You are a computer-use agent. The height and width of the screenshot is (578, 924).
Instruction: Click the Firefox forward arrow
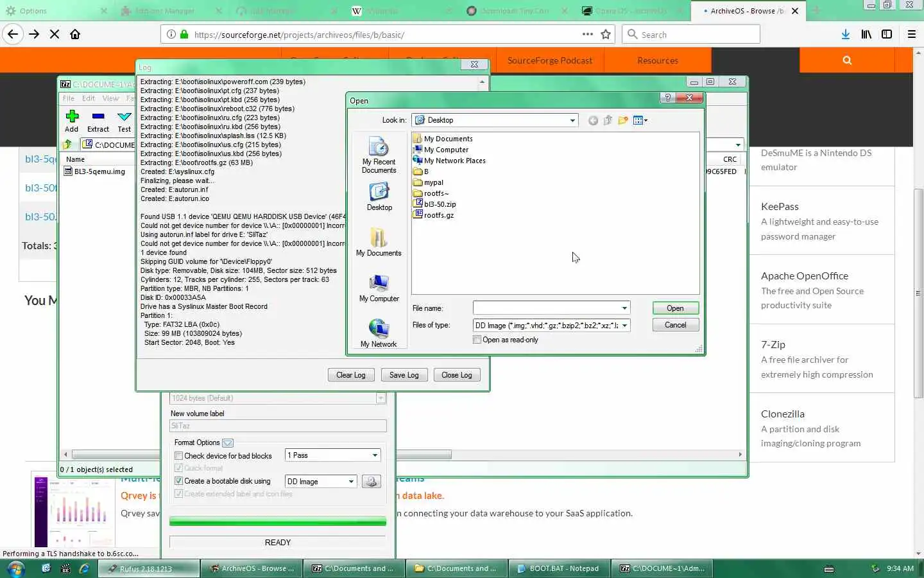(34, 34)
